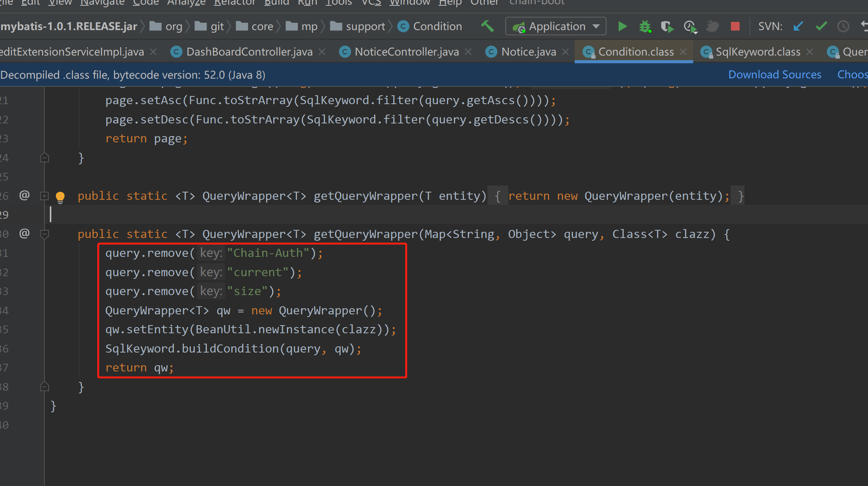Close the NoticeController.java tab
This screenshot has height=486, width=868.
click(x=468, y=51)
